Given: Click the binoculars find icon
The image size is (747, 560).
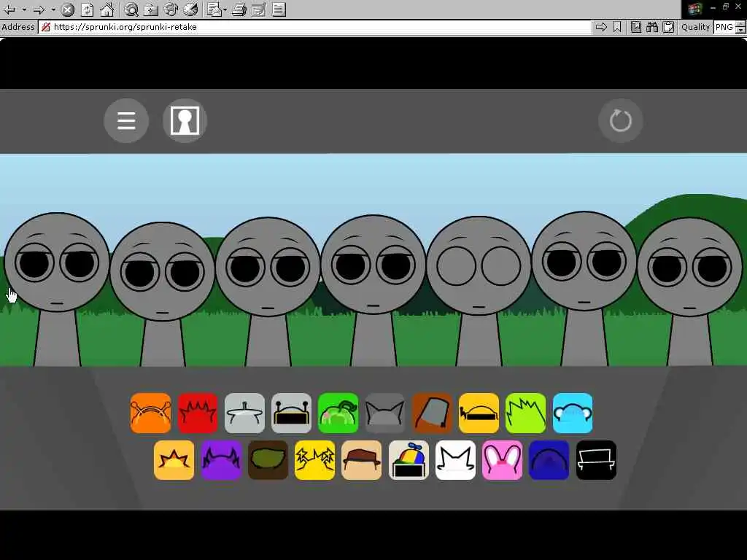Looking at the screenshot, I should tap(652, 27).
